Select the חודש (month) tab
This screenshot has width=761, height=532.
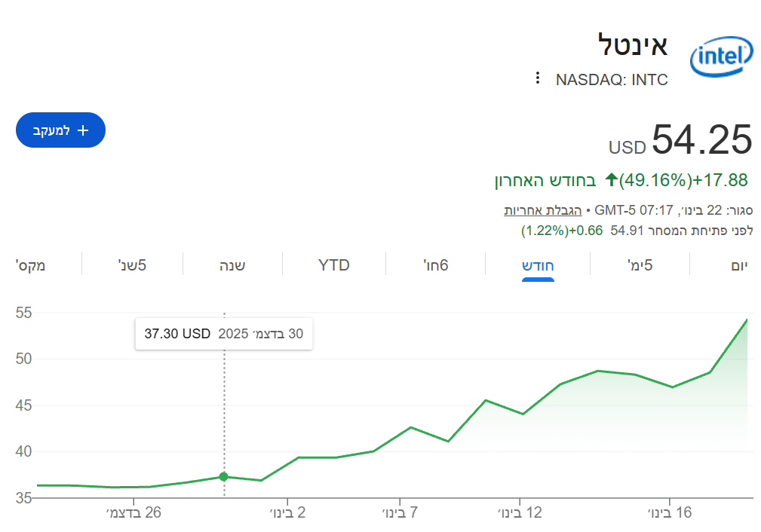point(539,264)
